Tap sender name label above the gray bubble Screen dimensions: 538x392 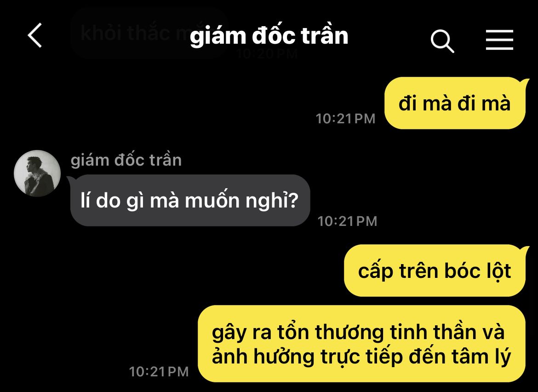(126, 160)
